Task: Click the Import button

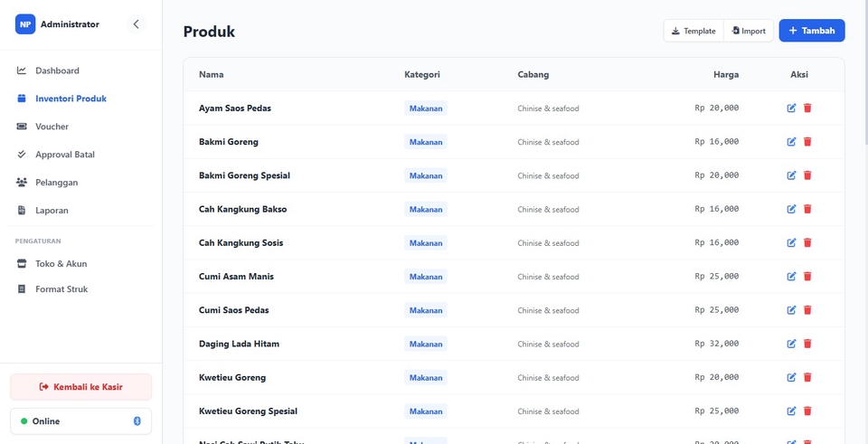Action: pyautogui.click(x=749, y=31)
